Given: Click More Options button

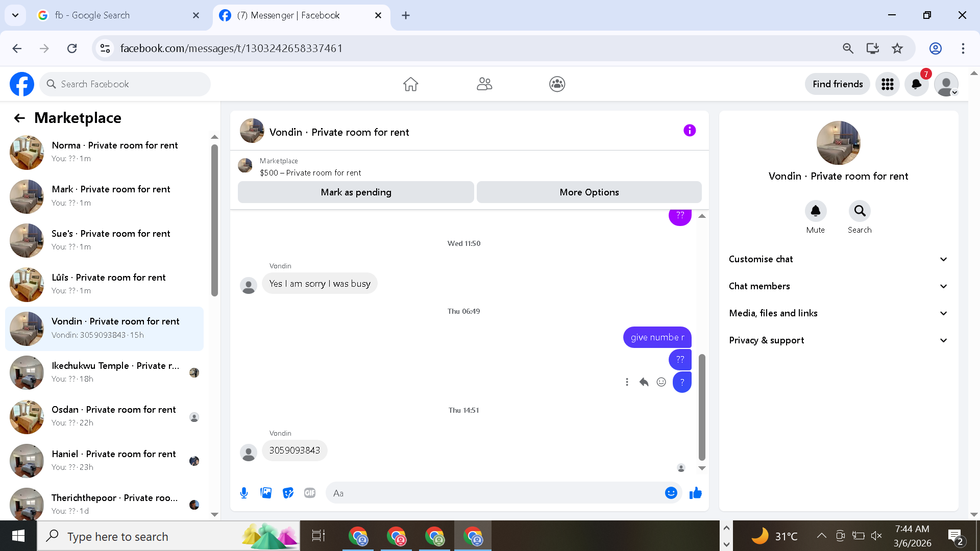Looking at the screenshot, I should [589, 192].
